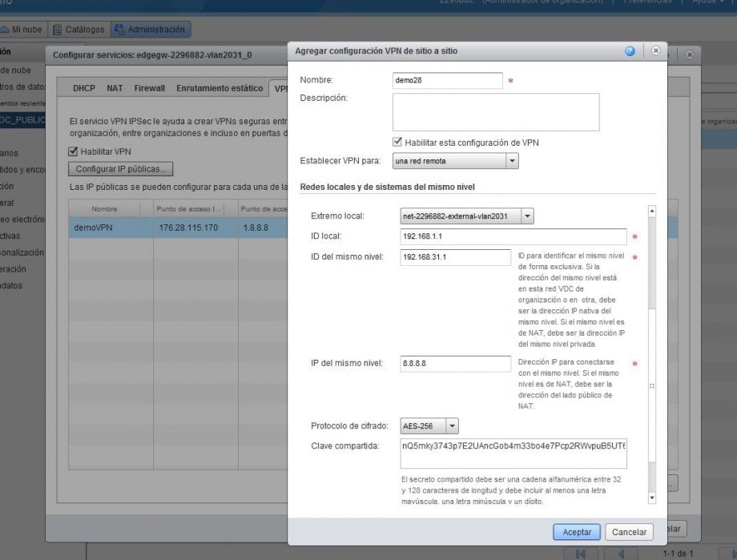Open Mi nube cloud icon tab

pos(24,30)
